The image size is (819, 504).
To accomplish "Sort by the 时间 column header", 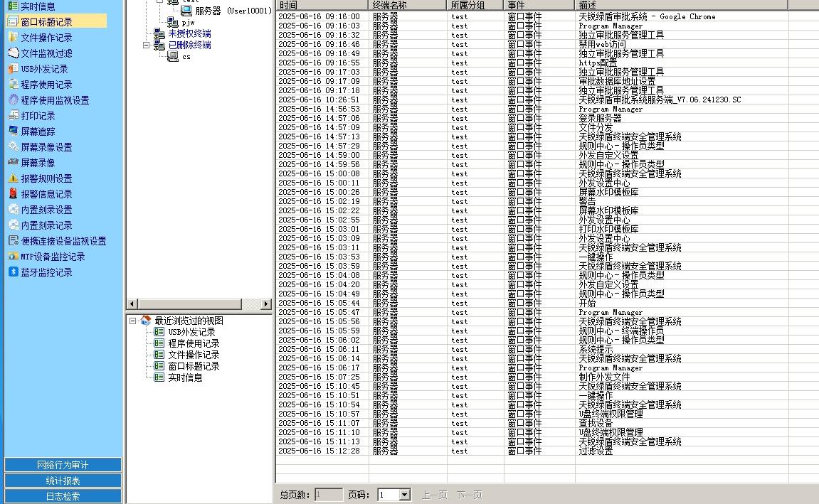I will [x=322, y=5].
